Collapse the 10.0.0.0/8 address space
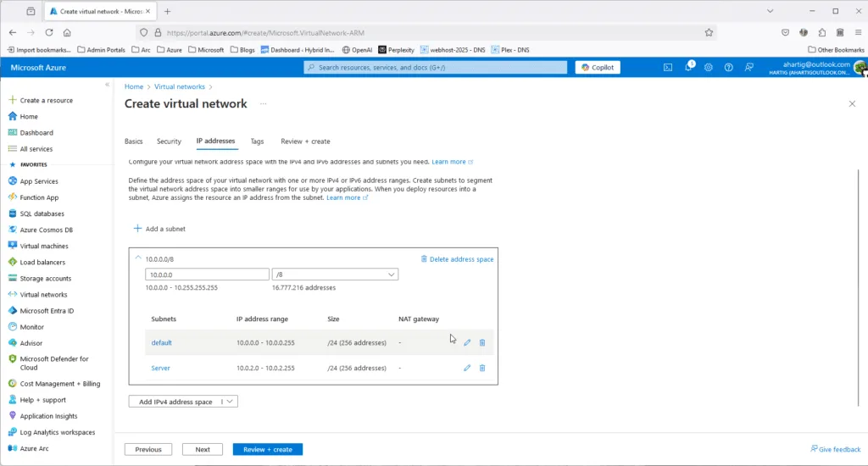This screenshot has width=868, height=466. click(x=138, y=258)
